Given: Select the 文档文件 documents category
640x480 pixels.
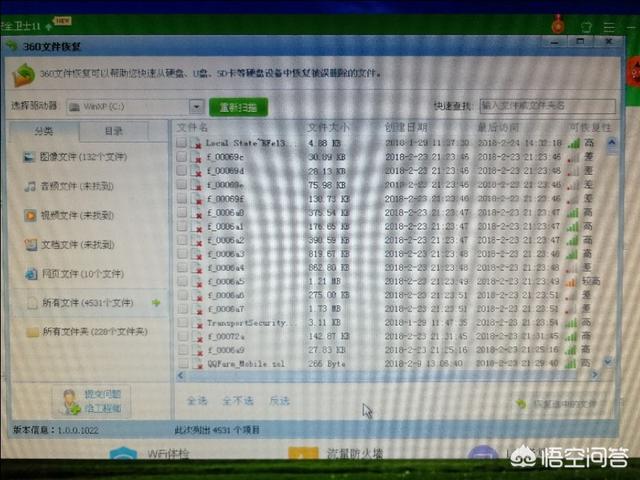Looking at the screenshot, I should [74, 245].
